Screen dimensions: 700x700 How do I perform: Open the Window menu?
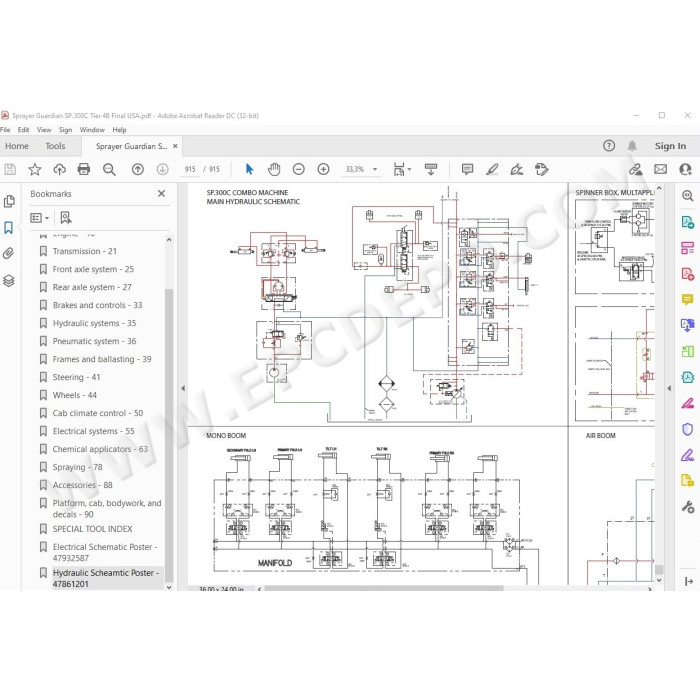click(92, 130)
